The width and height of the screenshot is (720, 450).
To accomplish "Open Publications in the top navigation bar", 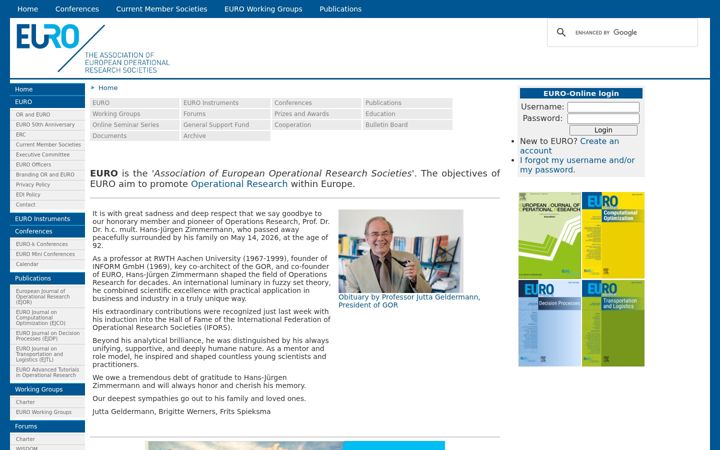I will [340, 9].
